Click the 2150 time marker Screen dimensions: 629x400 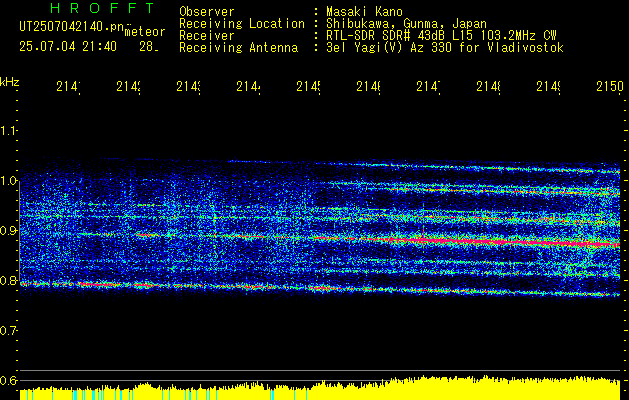pyautogui.click(x=610, y=86)
